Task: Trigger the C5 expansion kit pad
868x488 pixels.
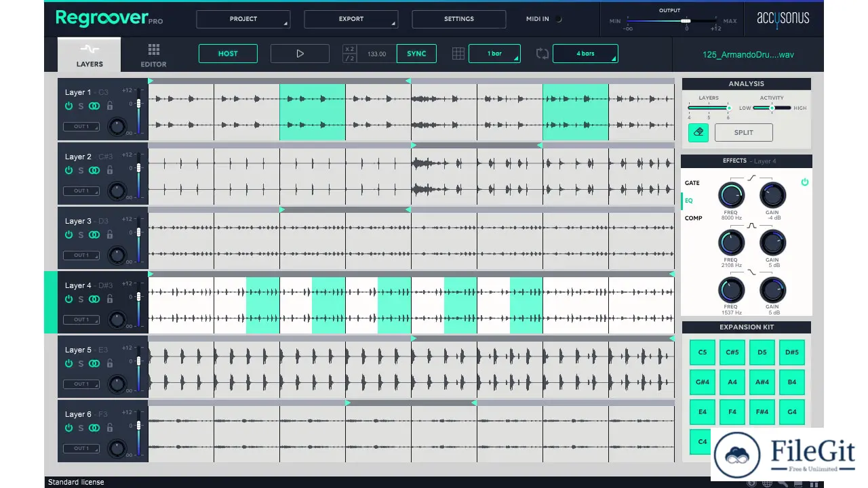Action: (x=703, y=352)
